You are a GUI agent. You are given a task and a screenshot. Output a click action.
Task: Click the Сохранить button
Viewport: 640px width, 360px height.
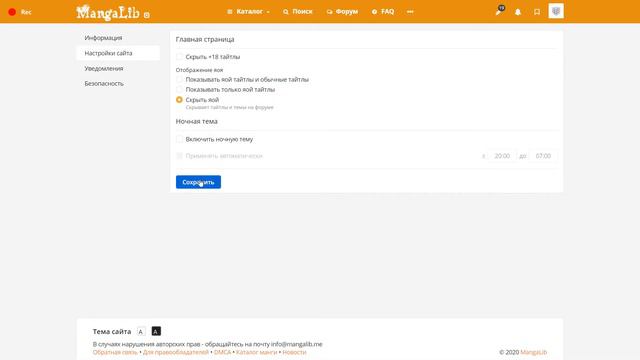[x=198, y=182]
